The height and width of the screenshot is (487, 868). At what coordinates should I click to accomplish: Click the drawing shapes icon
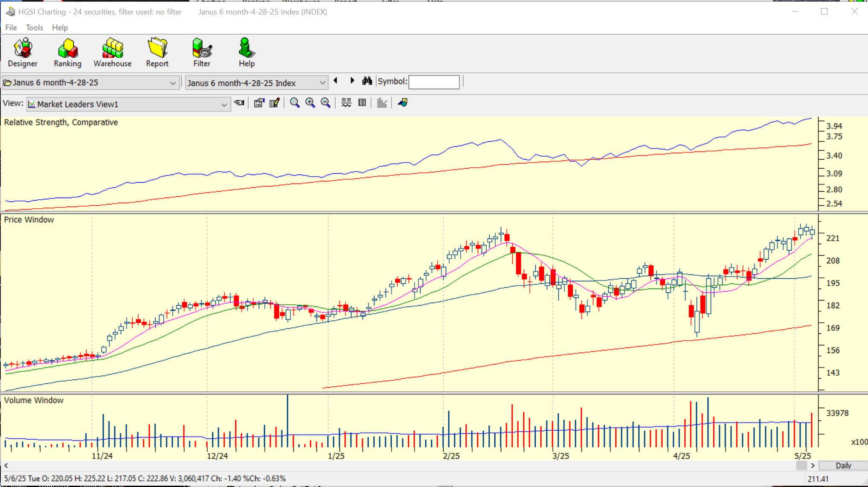click(x=403, y=103)
